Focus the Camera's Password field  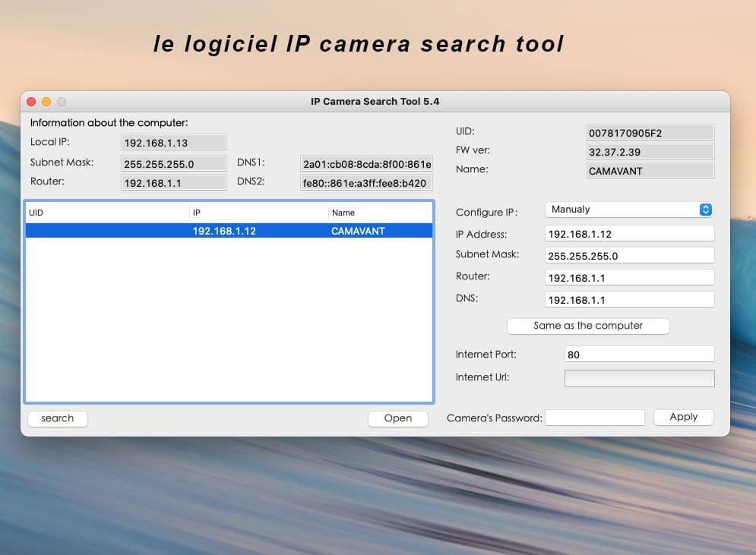tap(594, 418)
